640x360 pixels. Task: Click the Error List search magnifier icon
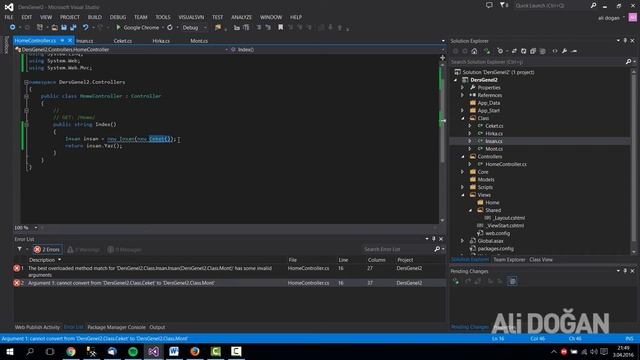[x=437, y=249]
